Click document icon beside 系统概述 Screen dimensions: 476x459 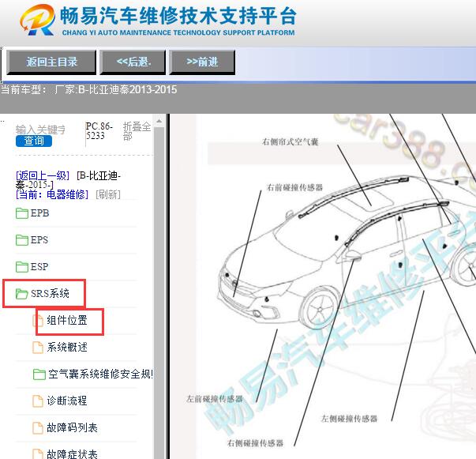pos(38,347)
